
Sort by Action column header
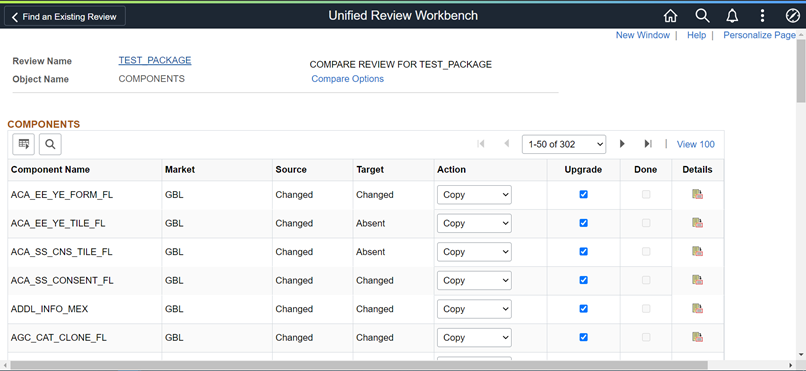pyautogui.click(x=451, y=170)
